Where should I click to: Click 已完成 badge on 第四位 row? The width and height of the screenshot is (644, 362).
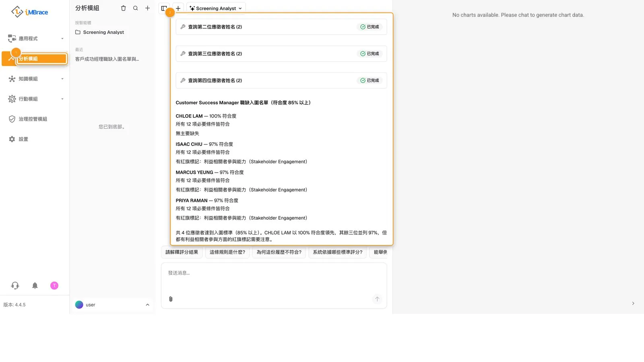click(369, 80)
